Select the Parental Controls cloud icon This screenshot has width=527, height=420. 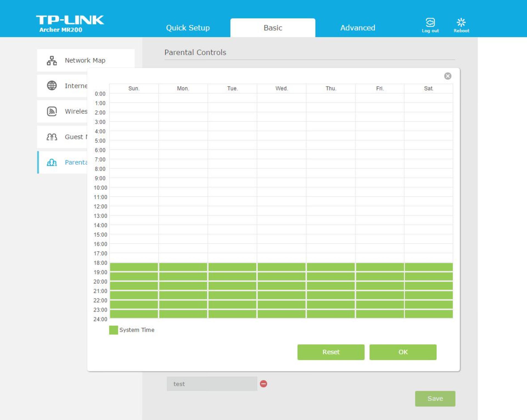point(52,163)
